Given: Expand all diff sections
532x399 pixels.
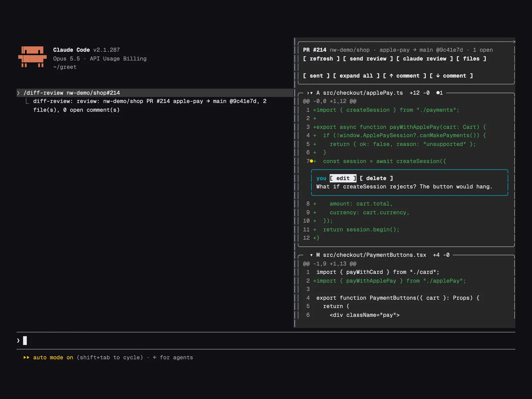Looking at the screenshot, I should pyautogui.click(x=356, y=76).
